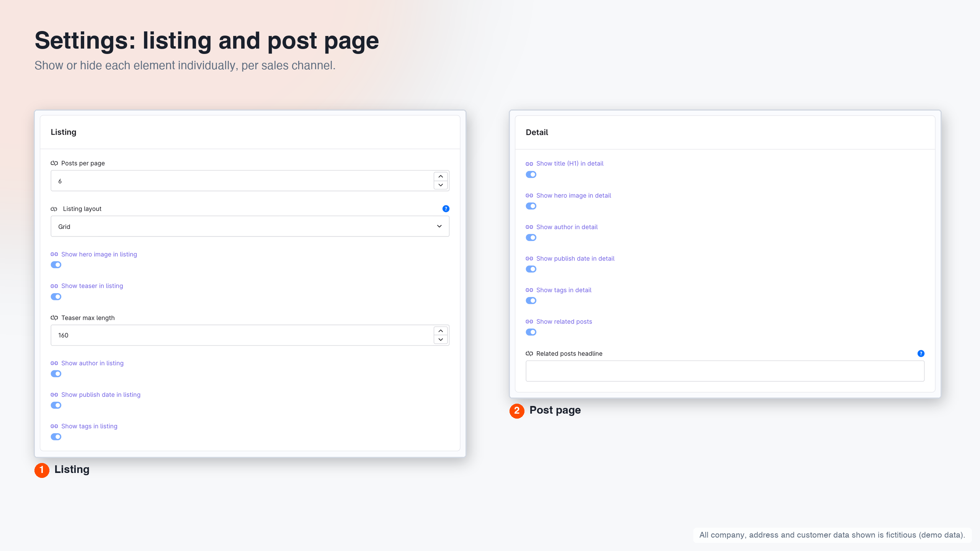Click link icon next to Show related posts
The image size is (980, 551).
(529, 322)
